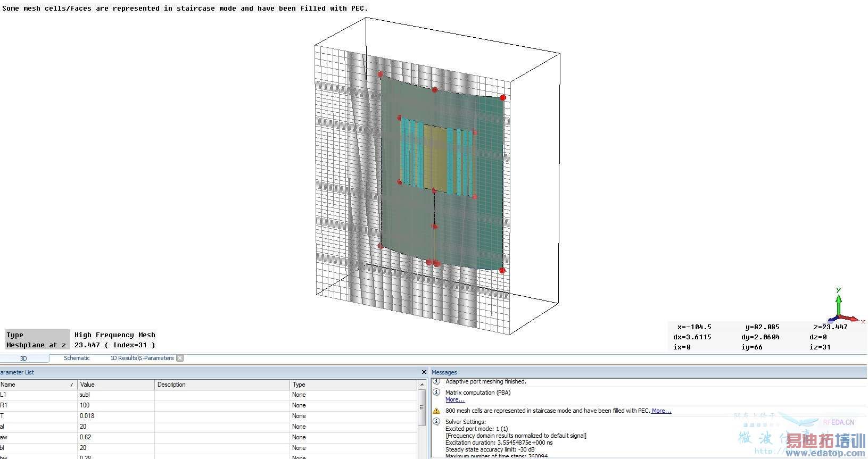Click 'Steady state accuracy limit: -30 dB' line
This screenshot has width=868, height=459.
coord(490,449)
